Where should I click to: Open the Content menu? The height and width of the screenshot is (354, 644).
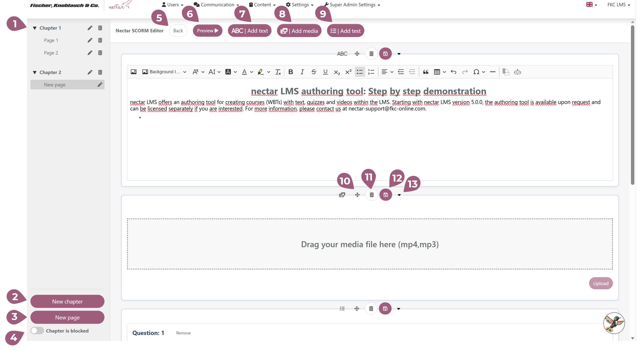click(x=262, y=5)
